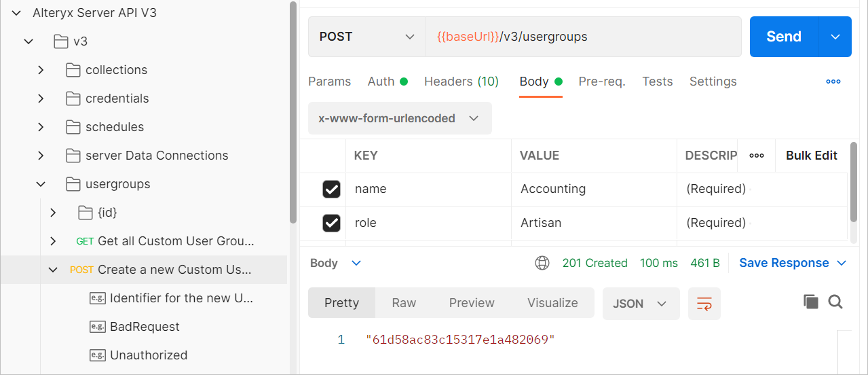Viewport: 868px width, 375px height.
Task: Open the BadRequest example response
Action: (144, 327)
